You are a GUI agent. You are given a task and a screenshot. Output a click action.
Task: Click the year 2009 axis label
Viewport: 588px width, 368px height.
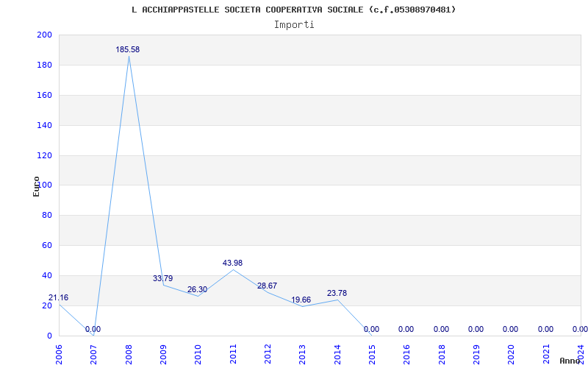tap(163, 354)
